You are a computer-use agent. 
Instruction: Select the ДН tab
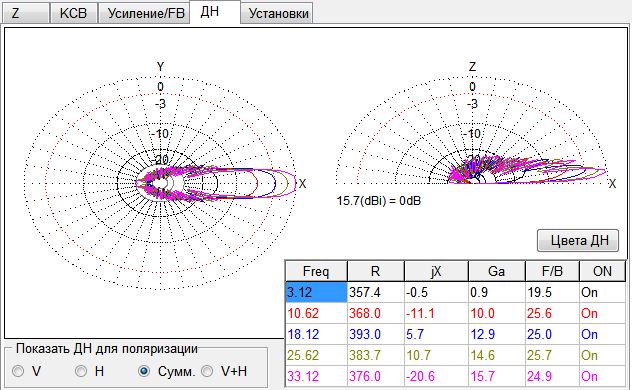click(215, 12)
